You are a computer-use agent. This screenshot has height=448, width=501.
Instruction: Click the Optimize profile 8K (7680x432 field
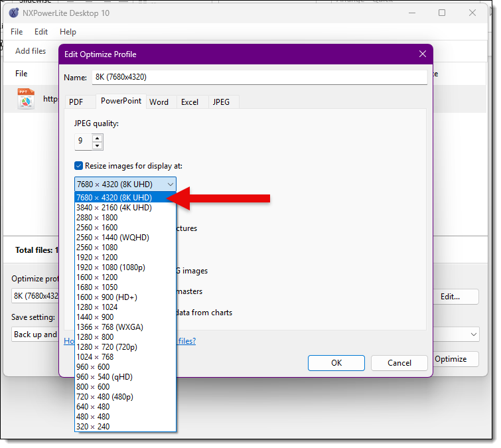tap(35, 296)
